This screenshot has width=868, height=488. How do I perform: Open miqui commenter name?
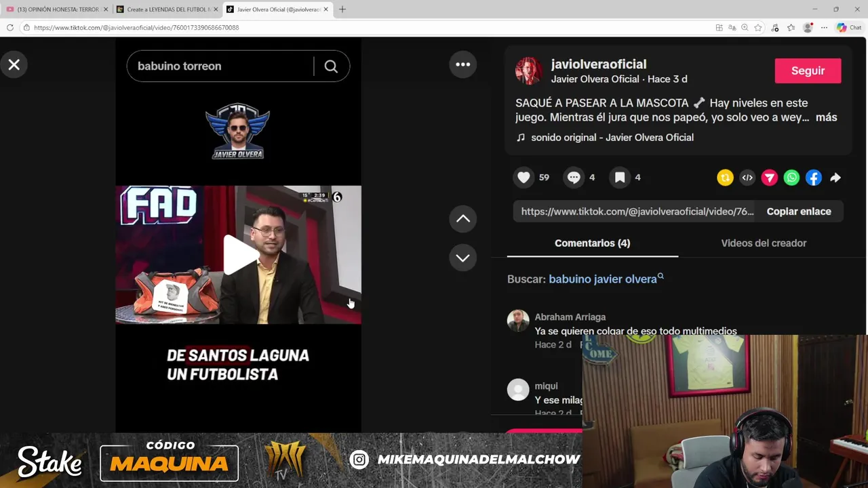click(x=547, y=386)
